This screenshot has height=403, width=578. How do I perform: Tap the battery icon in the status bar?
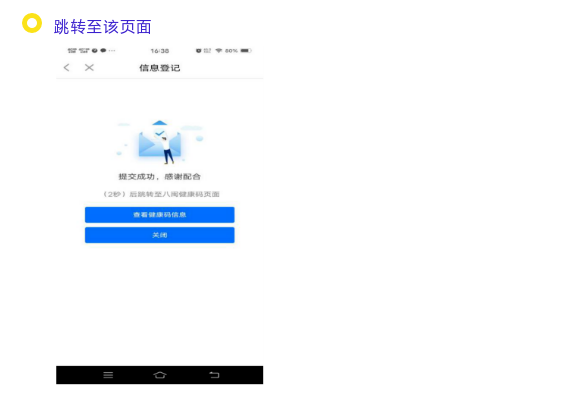[246, 51]
